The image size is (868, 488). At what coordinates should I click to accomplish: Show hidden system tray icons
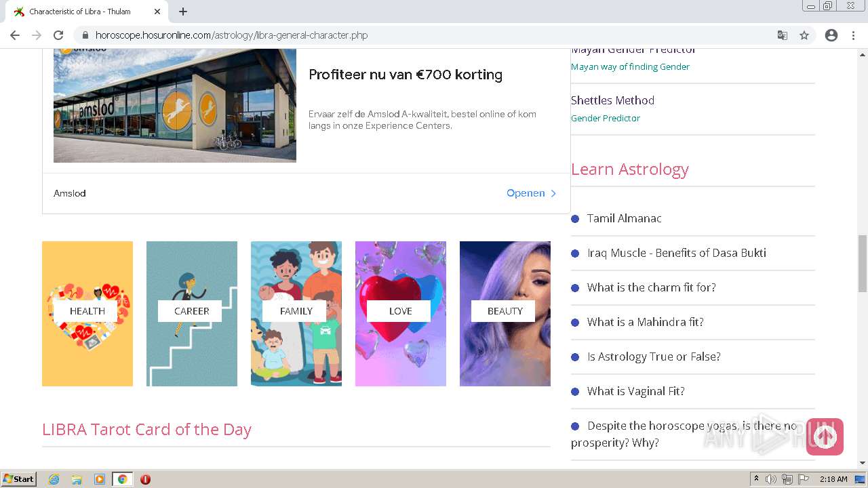[756, 479]
